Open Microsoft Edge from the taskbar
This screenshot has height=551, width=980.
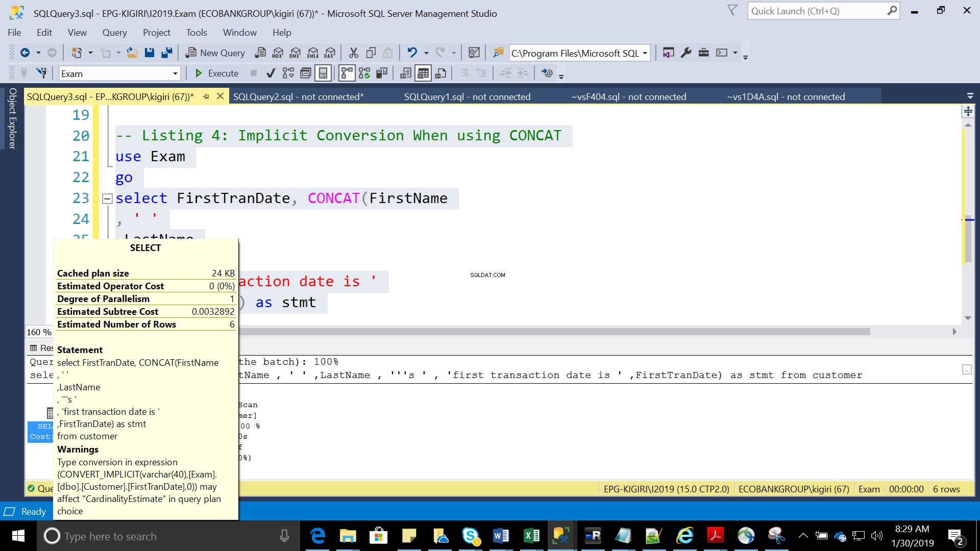(x=317, y=536)
